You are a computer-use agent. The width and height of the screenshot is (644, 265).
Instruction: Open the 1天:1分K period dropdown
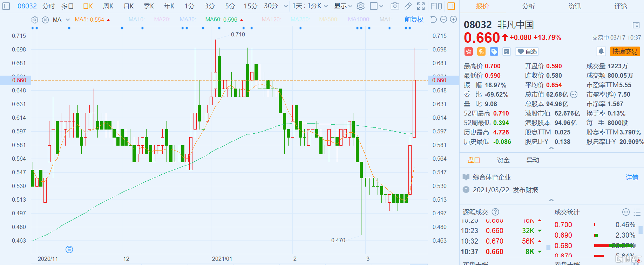[x=310, y=6]
